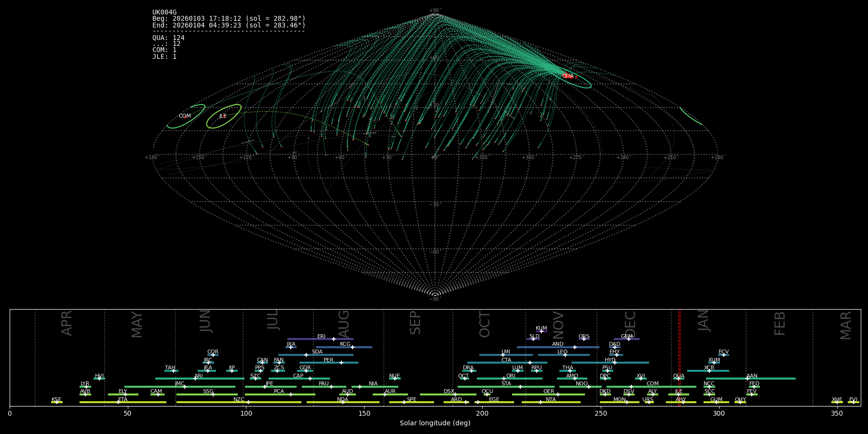
Task: Click the UK004G station title text
Action: [164, 13]
